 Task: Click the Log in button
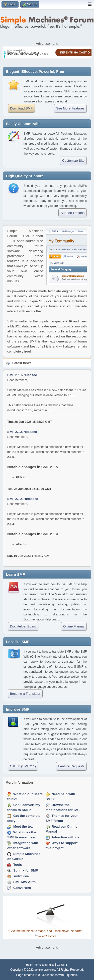pyautogui.click(x=10, y=5)
